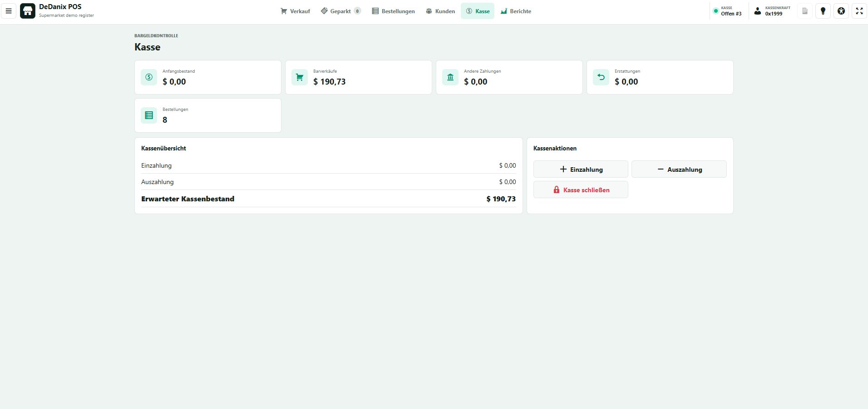Click the Supermarket demo register subtitle
868x409 pixels.
tap(66, 15)
